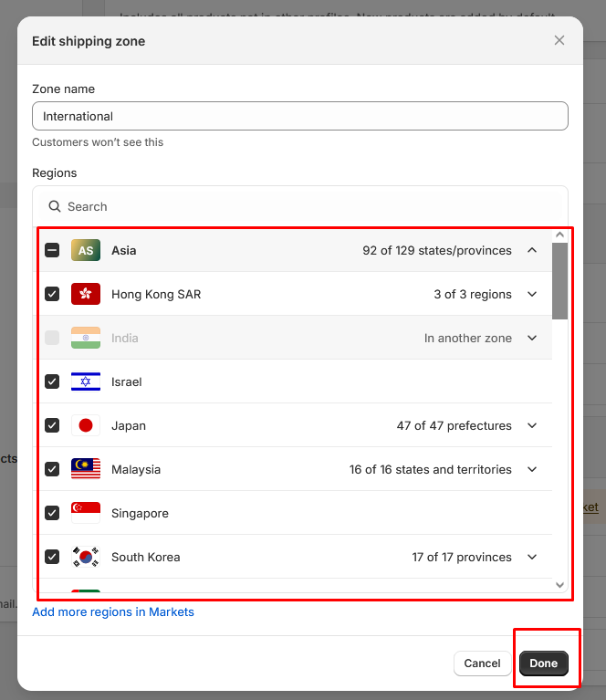This screenshot has width=606, height=700.
Task: Collapse the Asia region group
Action: coord(532,250)
